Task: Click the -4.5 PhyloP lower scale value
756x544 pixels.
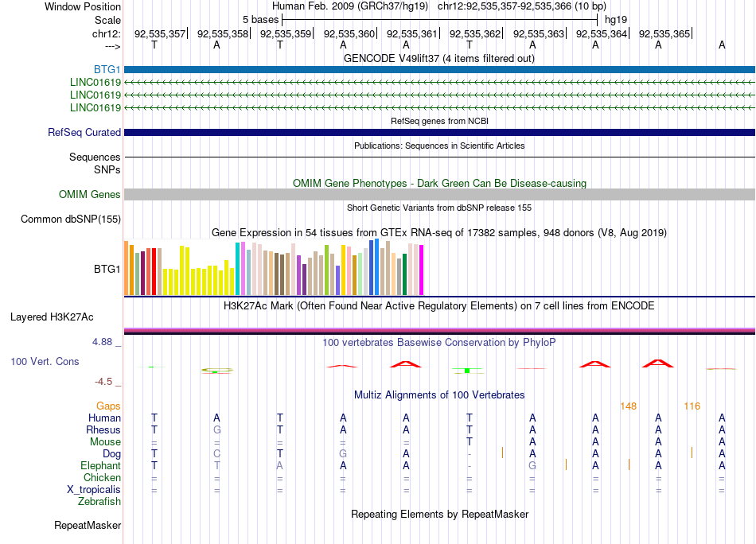Action: pos(103,382)
